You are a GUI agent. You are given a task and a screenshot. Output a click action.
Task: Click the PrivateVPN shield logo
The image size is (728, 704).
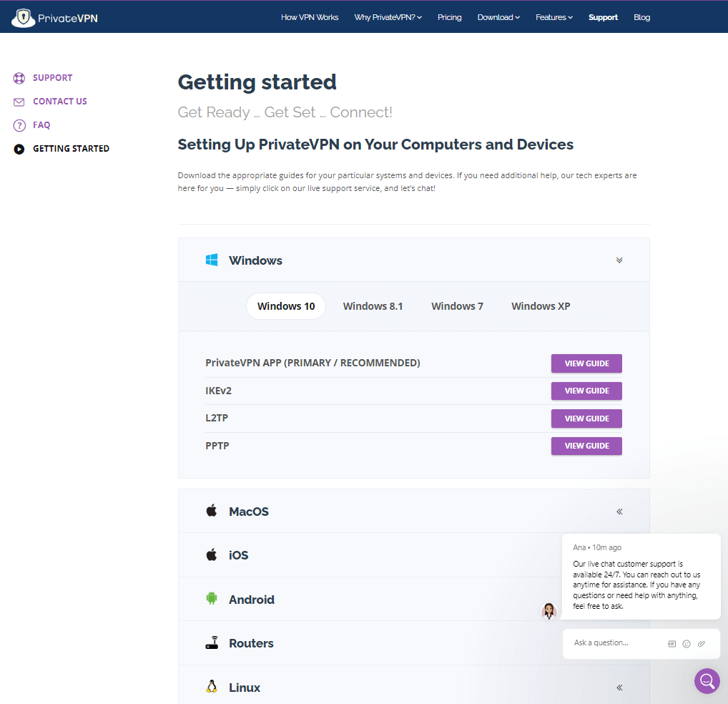[23, 18]
